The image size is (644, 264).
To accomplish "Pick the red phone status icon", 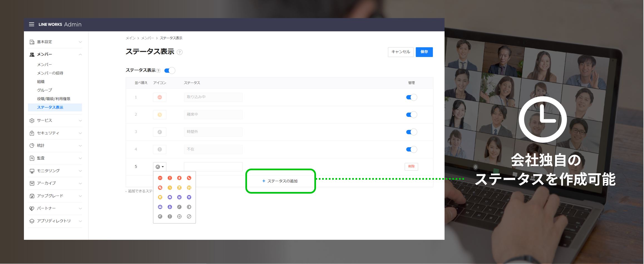I will click(189, 178).
